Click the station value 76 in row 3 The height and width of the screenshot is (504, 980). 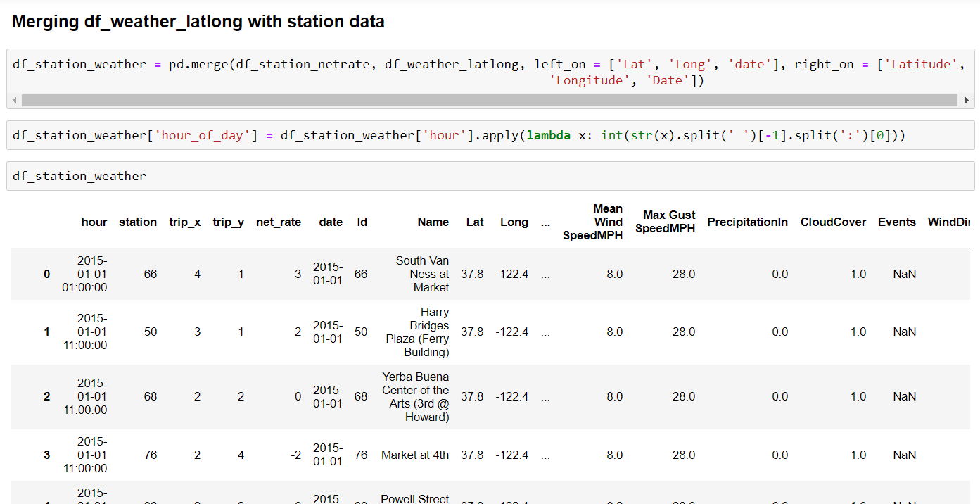click(x=151, y=455)
